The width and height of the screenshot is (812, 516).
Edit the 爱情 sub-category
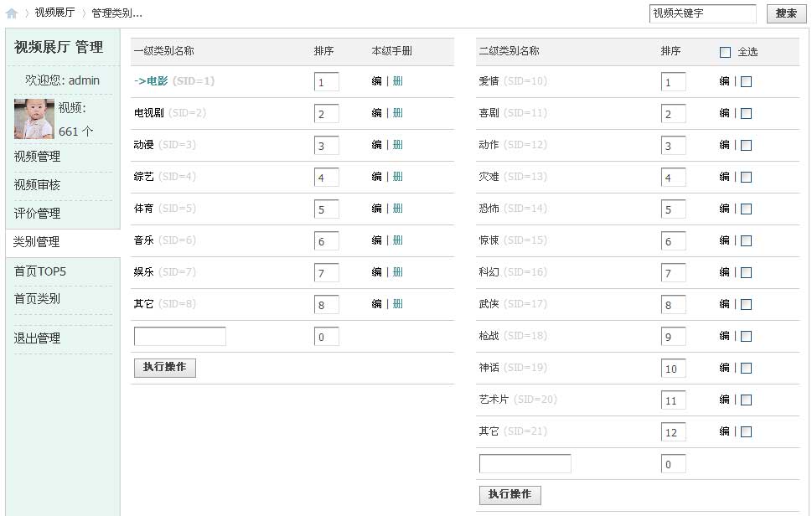pyautogui.click(x=725, y=81)
